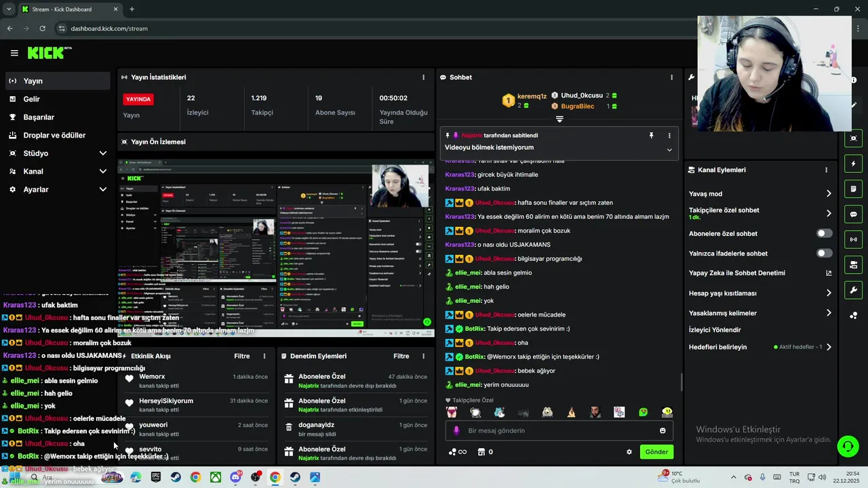Expand the Ayarlar sidebar section
The height and width of the screenshot is (488, 868).
click(103, 190)
